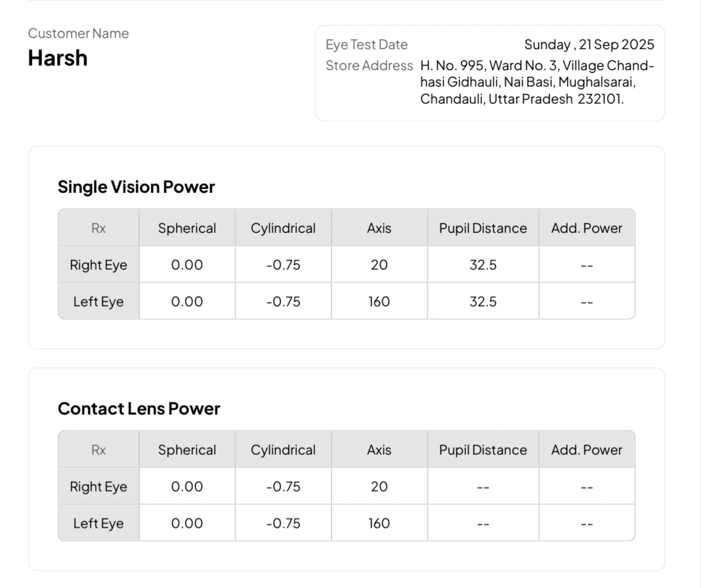Click Left Eye axis 160 in Contact Lens table
Screen dimensions: 701x588
click(x=379, y=523)
